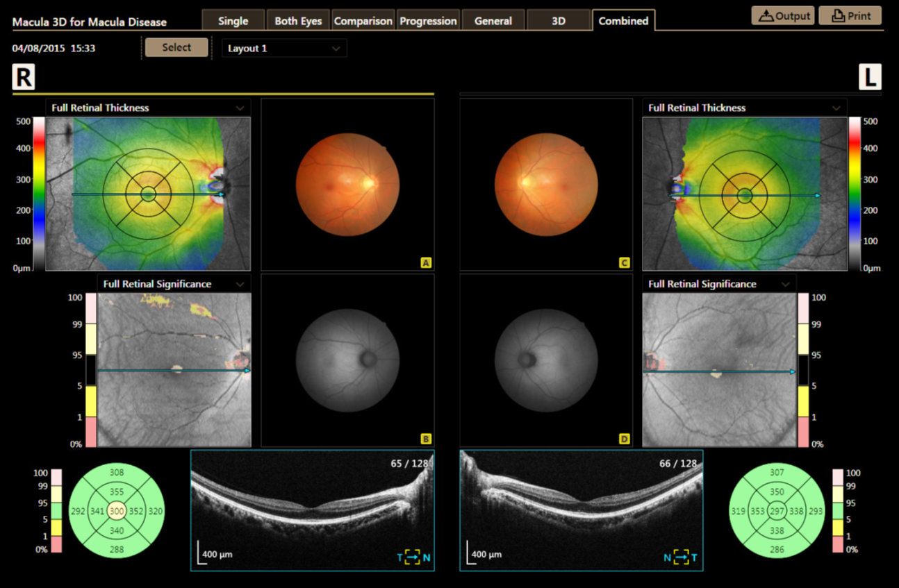This screenshot has height=588, width=899.
Task: Click the Print button
Action: pyautogui.click(x=850, y=15)
